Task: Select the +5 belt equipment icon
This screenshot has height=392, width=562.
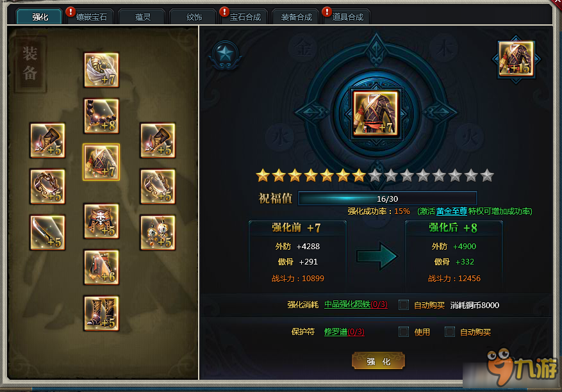Action: [101, 221]
